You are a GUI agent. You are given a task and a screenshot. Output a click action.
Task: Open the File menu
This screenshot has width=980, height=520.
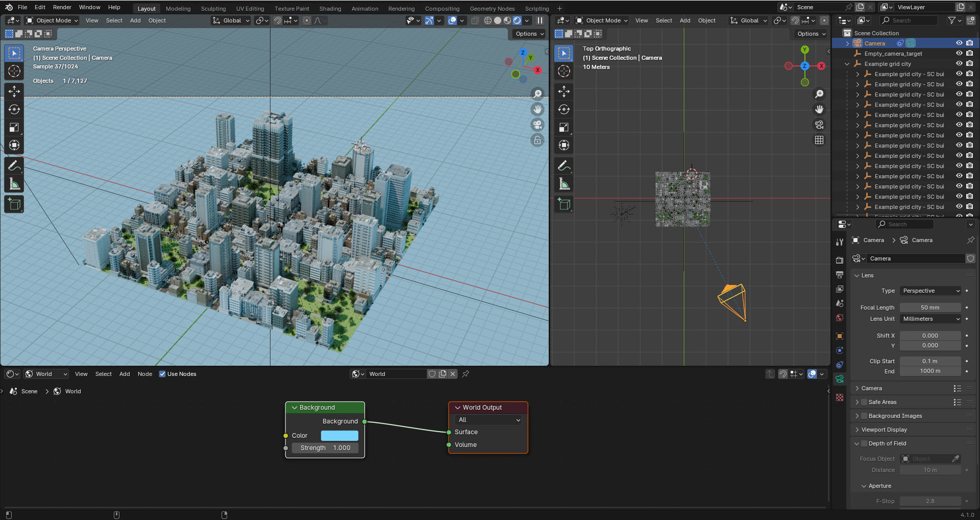pos(22,7)
